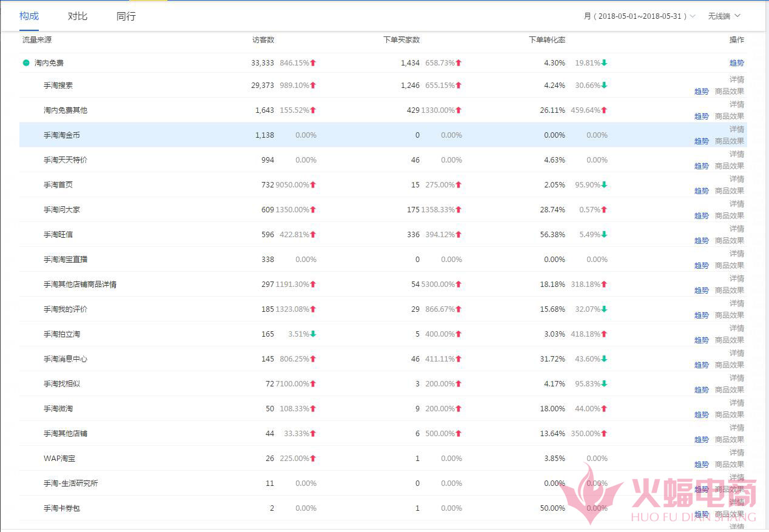Select the 手淘卡券包 row label
769x532 pixels.
click(x=62, y=508)
